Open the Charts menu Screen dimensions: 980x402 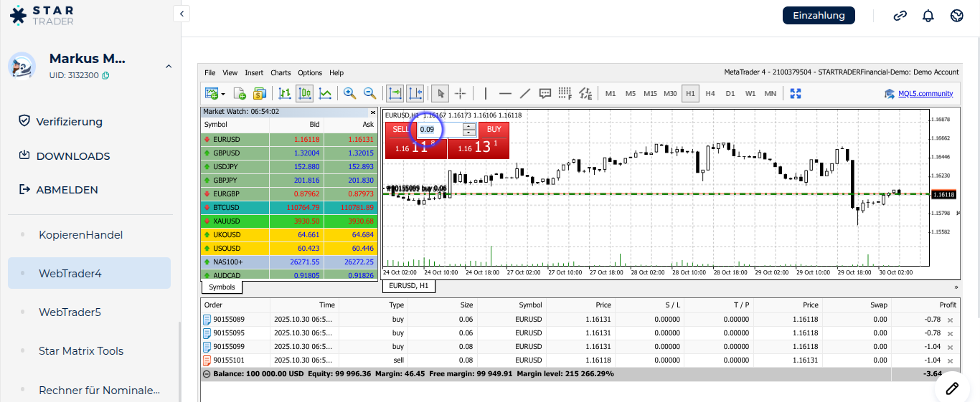pos(281,72)
